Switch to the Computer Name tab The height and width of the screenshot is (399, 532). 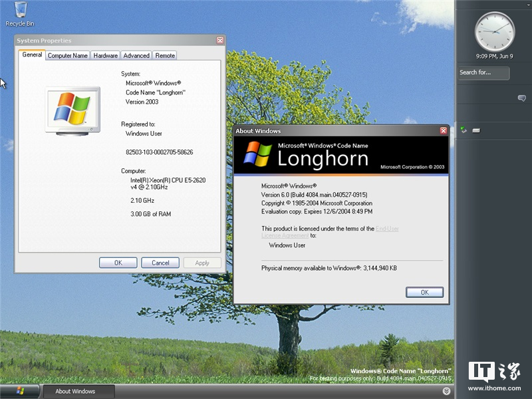tap(68, 56)
